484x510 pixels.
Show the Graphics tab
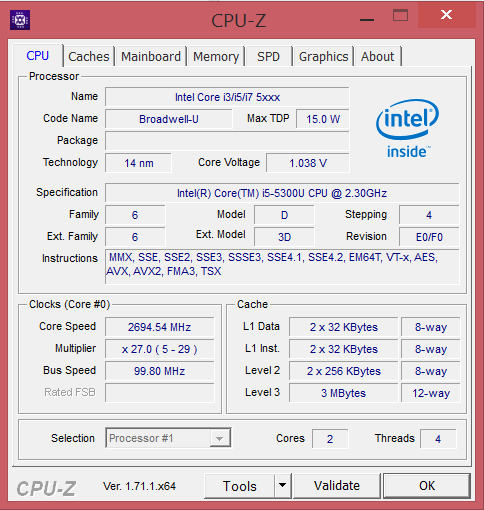pos(323,56)
